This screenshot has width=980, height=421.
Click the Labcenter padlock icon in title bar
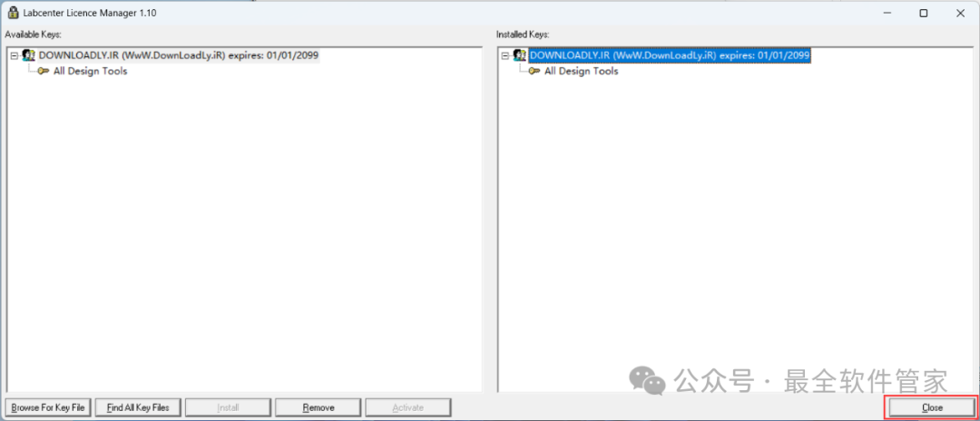[12, 13]
